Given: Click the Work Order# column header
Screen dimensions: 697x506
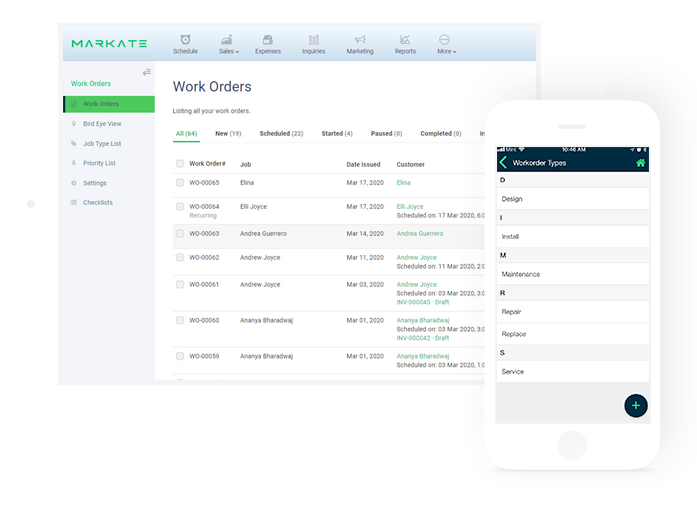Looking at the screenshot, I should (x=207, y=164).
